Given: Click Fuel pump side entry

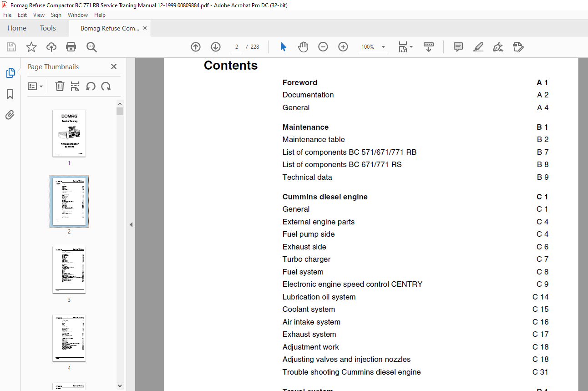Looking at the screenshot, I should pyautogui.click(x=309, y=234).
